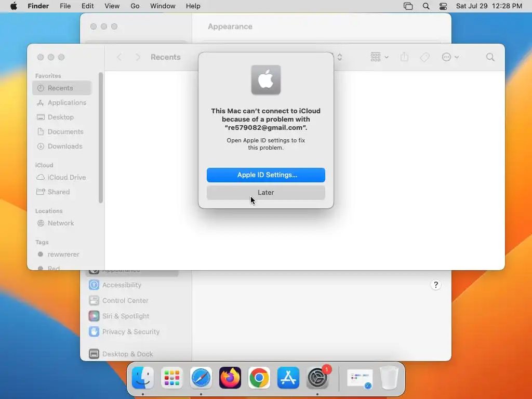Click the Finder window search icon
Viewport: 532px width, 399px height.
(490, 57)
